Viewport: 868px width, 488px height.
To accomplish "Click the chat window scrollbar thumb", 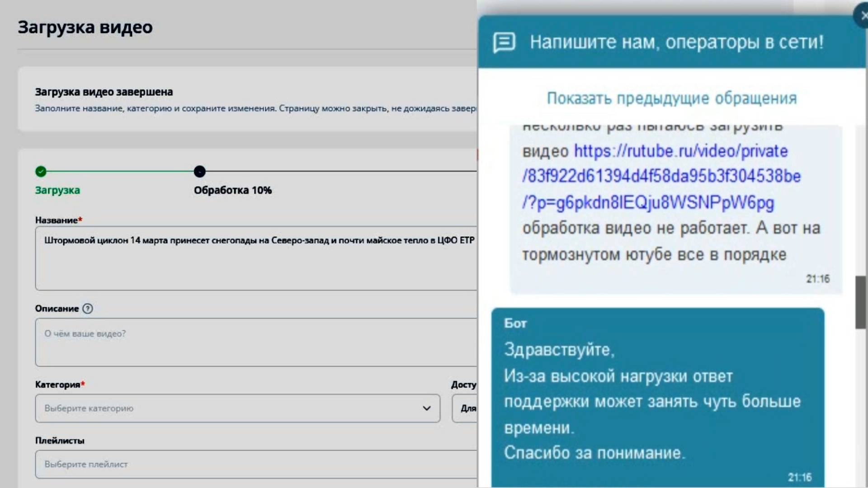I will click(860, 302).
